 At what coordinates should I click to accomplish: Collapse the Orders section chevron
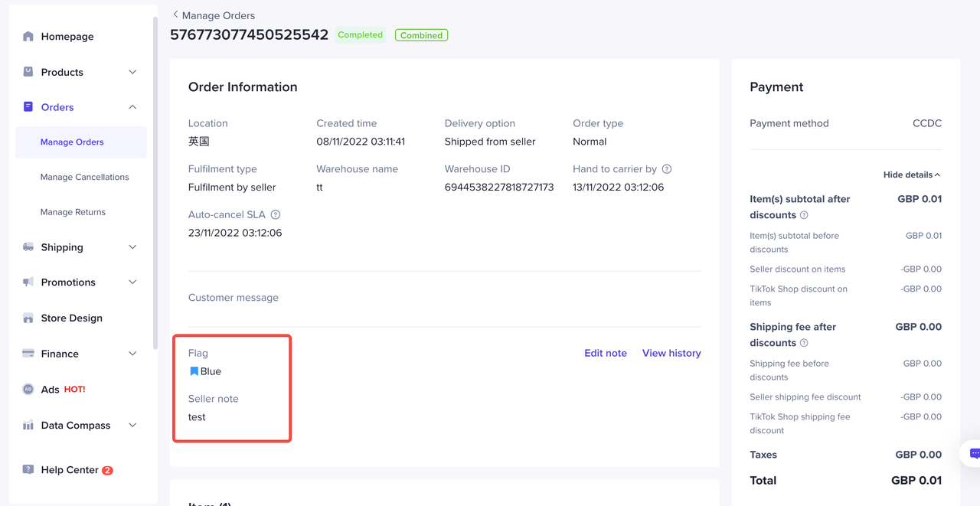click(x=132, y=107)
